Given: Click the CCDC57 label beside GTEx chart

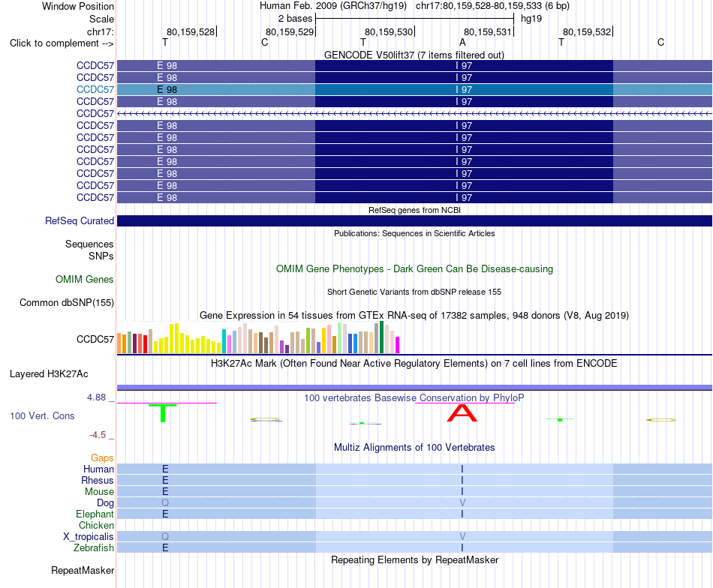Looking at the screenshot, I should click(95, 340).
